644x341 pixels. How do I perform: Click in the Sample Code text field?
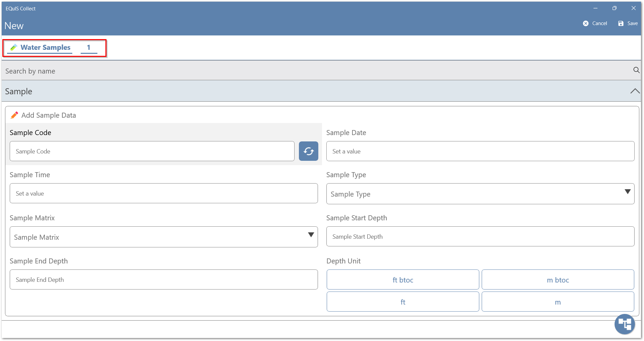152,151
